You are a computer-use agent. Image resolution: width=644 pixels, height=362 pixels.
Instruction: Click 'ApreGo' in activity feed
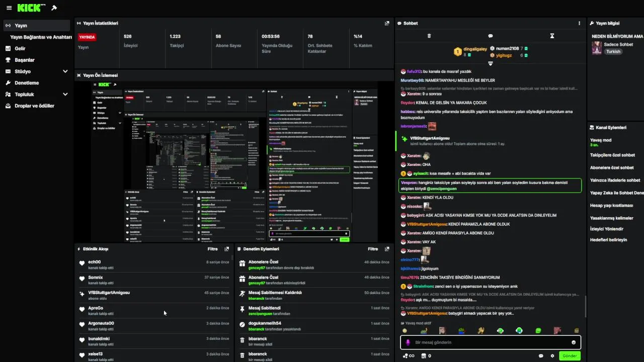coord(96,308)
